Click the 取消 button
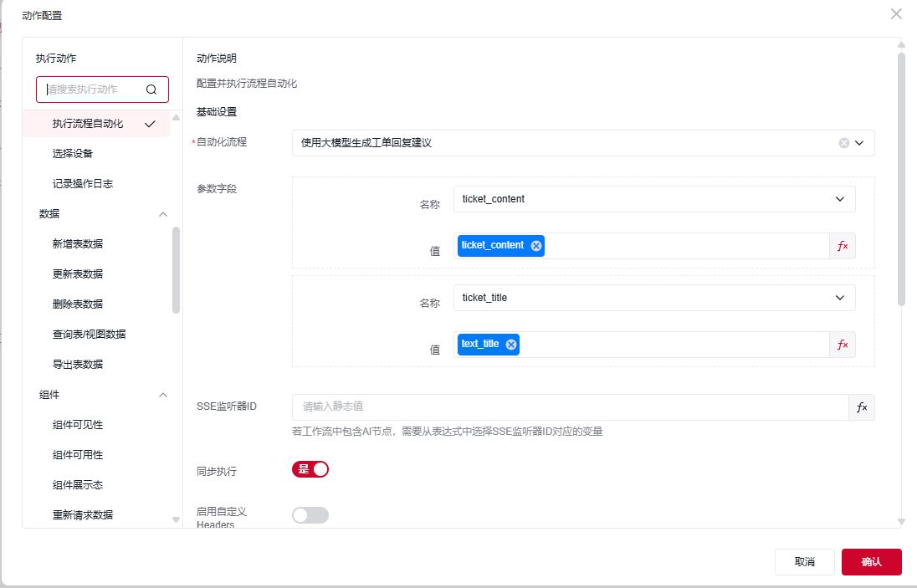Image resolution: width=917 pixels, height=588 pixels. click(x=804, y=562)
